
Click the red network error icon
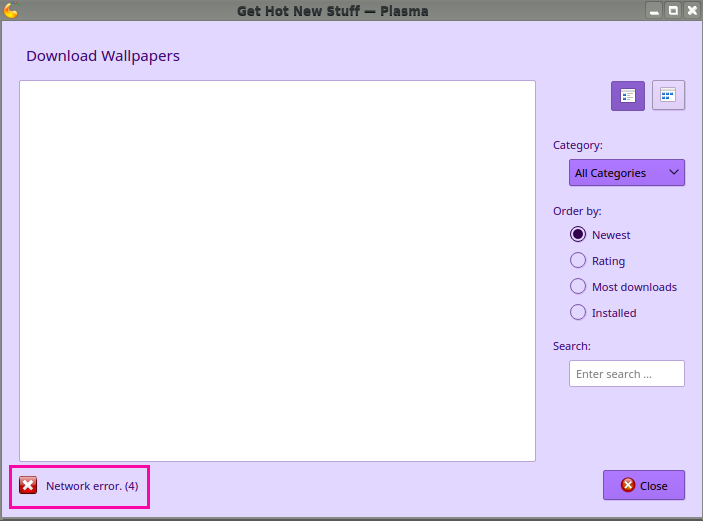[x=28, y=485]
